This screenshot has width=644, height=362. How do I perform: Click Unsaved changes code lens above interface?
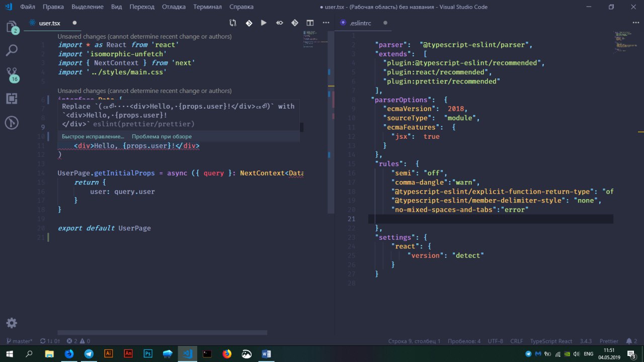pyautogui.click(x=144, y=91)
